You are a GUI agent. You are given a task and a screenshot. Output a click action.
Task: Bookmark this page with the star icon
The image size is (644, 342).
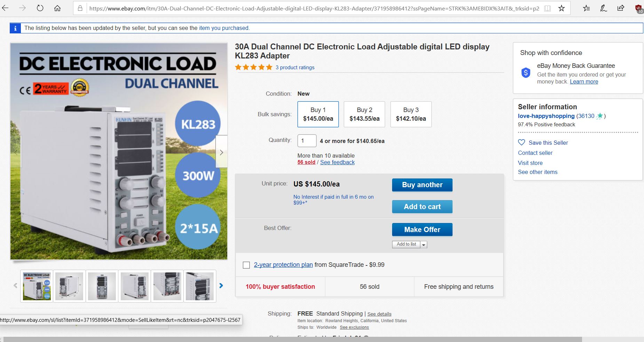coord(562,8)
